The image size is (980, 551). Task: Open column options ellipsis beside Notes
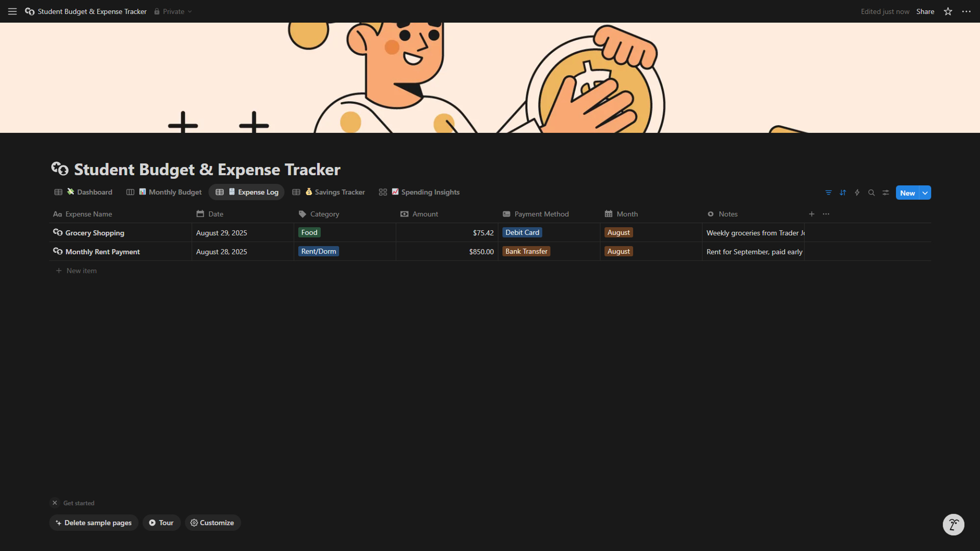(x=826, y=214)
